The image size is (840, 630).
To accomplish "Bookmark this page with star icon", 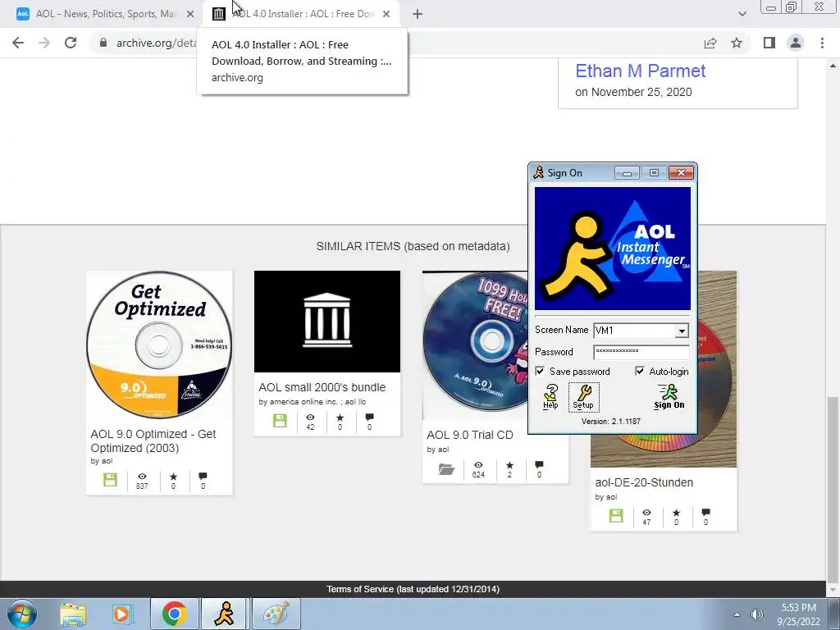I will tap(737, 43).
